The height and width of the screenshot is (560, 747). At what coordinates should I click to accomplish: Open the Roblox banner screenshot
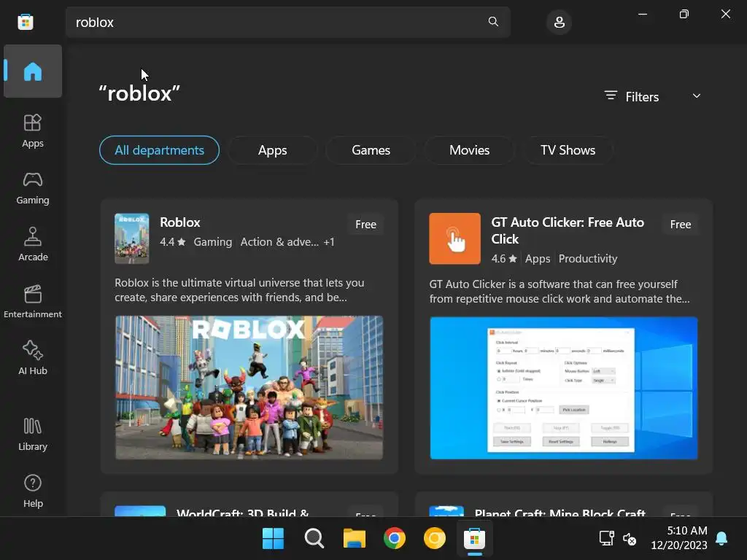click(x=249, y=388)
